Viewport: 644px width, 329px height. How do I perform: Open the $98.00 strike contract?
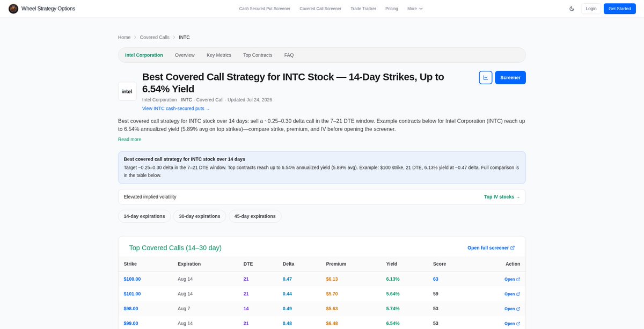(x=131, y=309)
